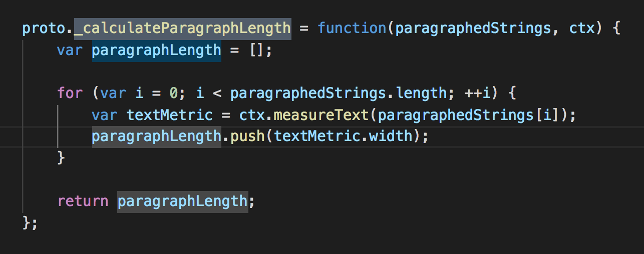Click the for keyword
This screenshot has width=644, height=254.
click(70, 93)
